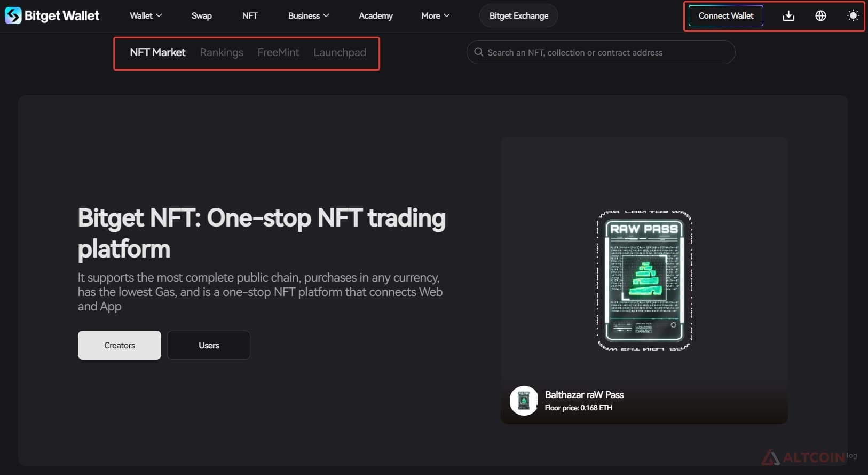Click the Connect Wallet button
Image resolution: width=868 pixels, height=475 pixels.
[726, 15]
